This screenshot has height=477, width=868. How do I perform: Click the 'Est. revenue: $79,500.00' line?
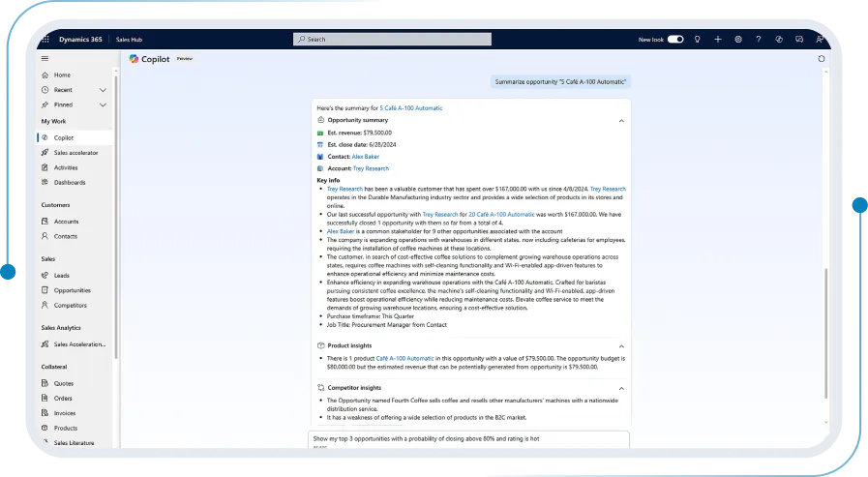point(359,133)
